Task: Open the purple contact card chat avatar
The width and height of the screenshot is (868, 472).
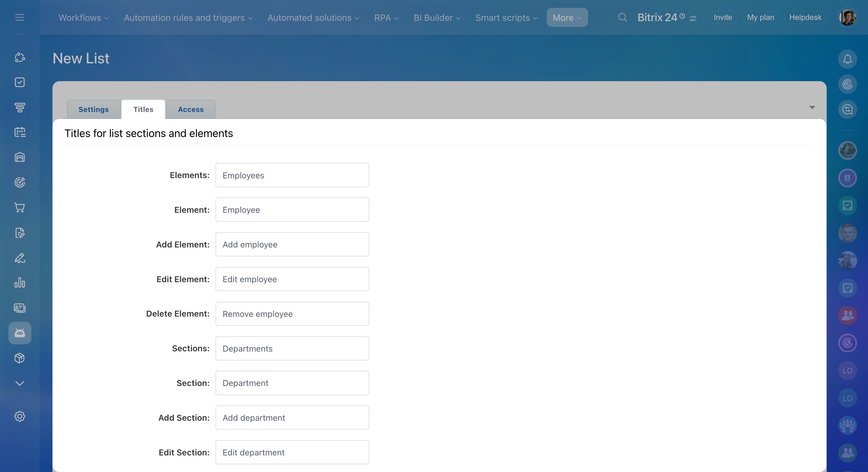Action: 847,178
